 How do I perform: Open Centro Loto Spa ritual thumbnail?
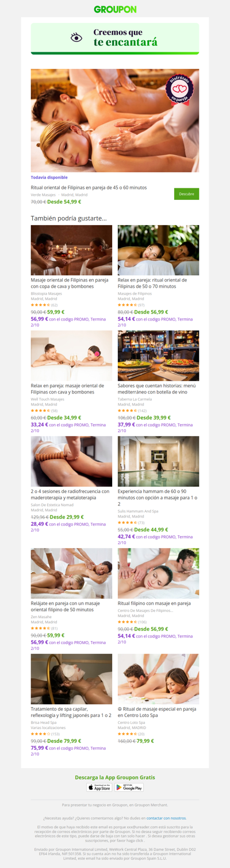(159, 679)
